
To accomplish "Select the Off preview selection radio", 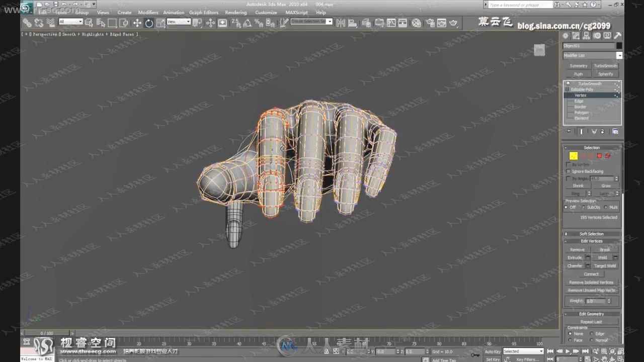I will click(567, 207).
